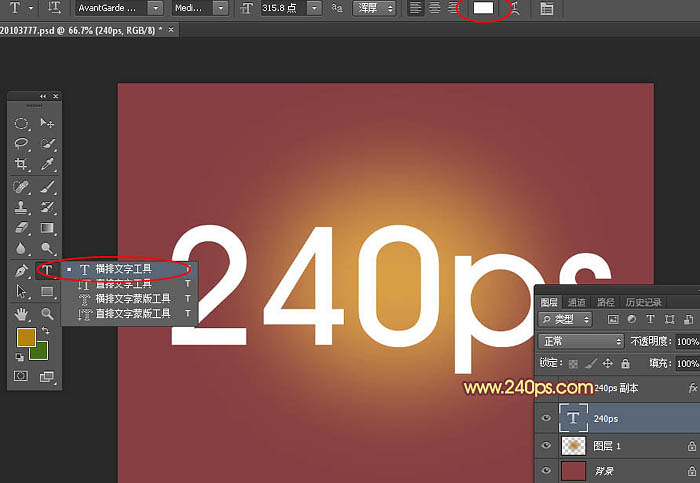
Task: Select the Blur tool
Action: pos(21,248)
